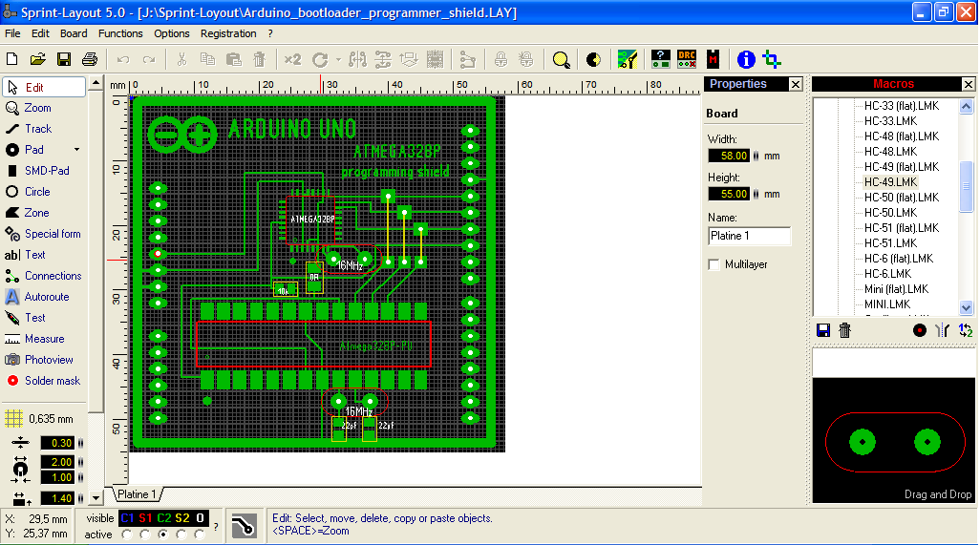980x545 pixels.
Task: Open a layout with the folder icon
Action: (x=37, y=59)
